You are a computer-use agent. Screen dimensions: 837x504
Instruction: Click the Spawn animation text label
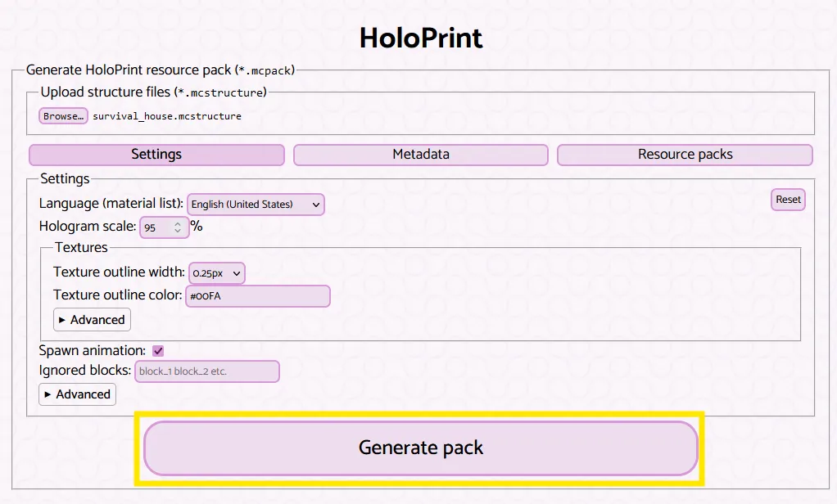pyautogui.click(x=92, y=350)
